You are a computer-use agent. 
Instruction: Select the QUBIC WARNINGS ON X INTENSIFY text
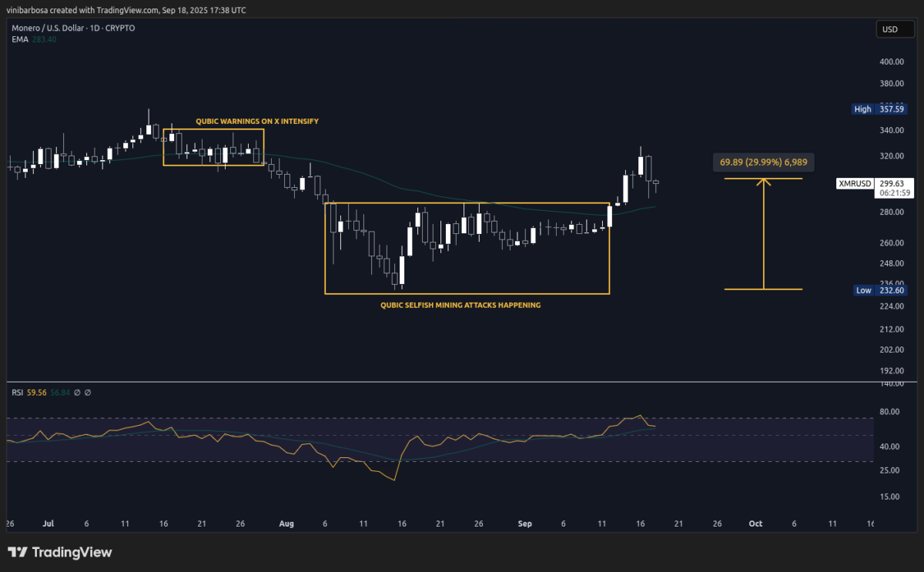pyautogui.click(x=257, y=121)
